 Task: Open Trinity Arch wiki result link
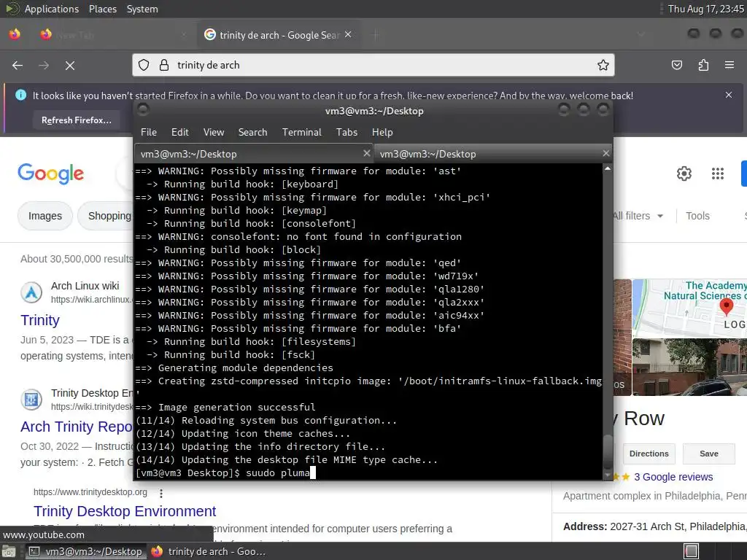pos(40,320)
